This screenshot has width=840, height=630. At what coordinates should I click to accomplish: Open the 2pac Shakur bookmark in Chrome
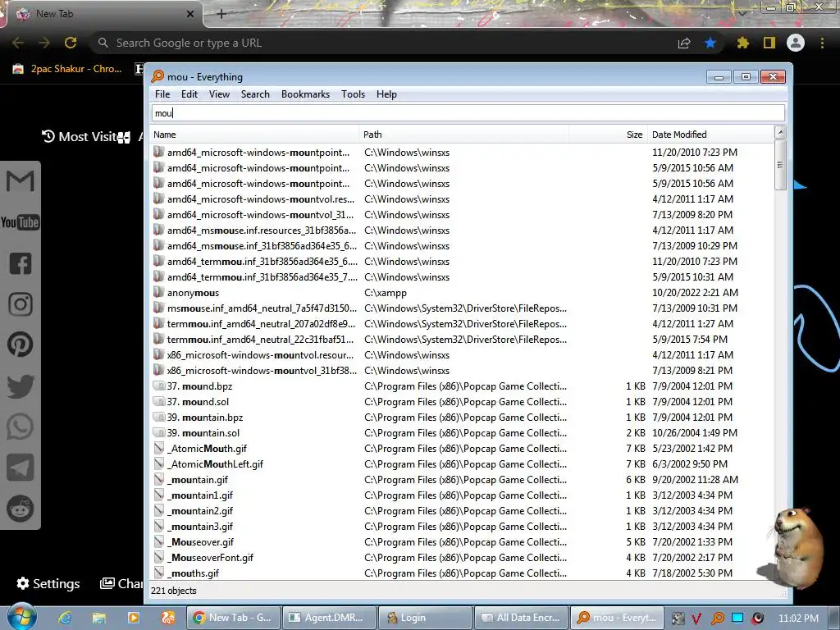point(67,69)
